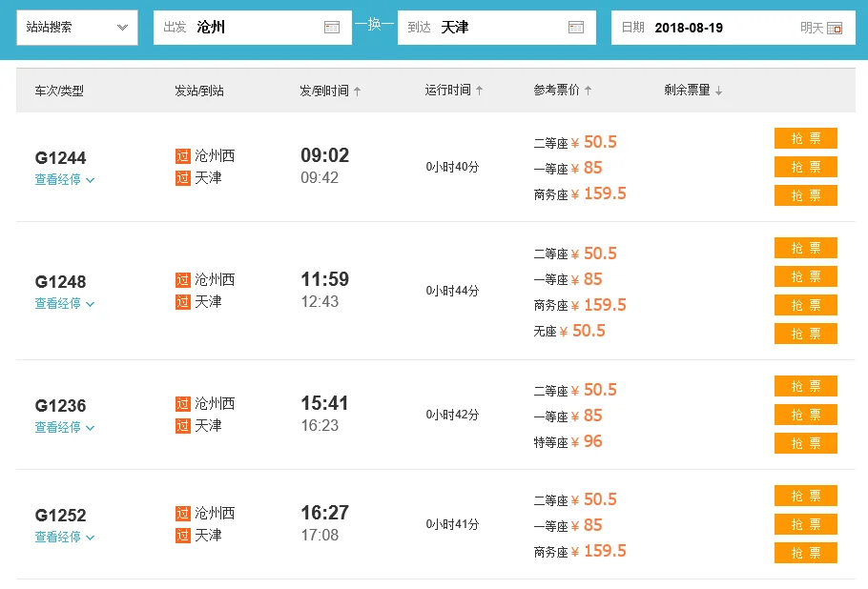Click the calendar icon in the 沧州 departure field
Image resolution: width=868 pixels, height=589 pixels.
click(x=332, y=28)
